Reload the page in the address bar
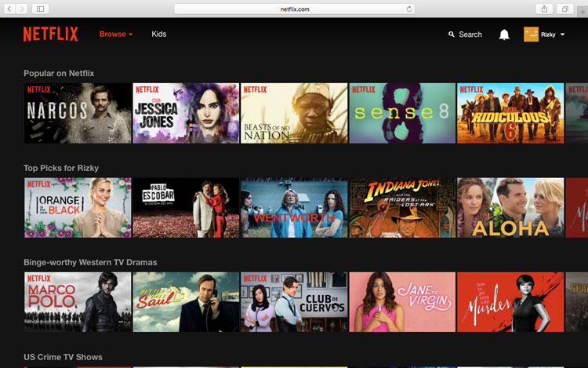This screenshot has height=368, width=588. pyautogui.click(x=409, y=9)
